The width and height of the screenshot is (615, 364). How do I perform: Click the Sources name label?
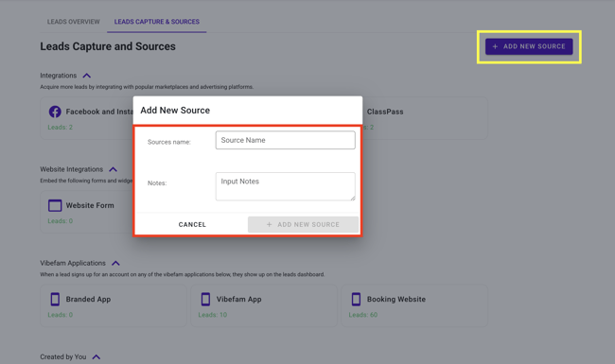click(169, 142)
